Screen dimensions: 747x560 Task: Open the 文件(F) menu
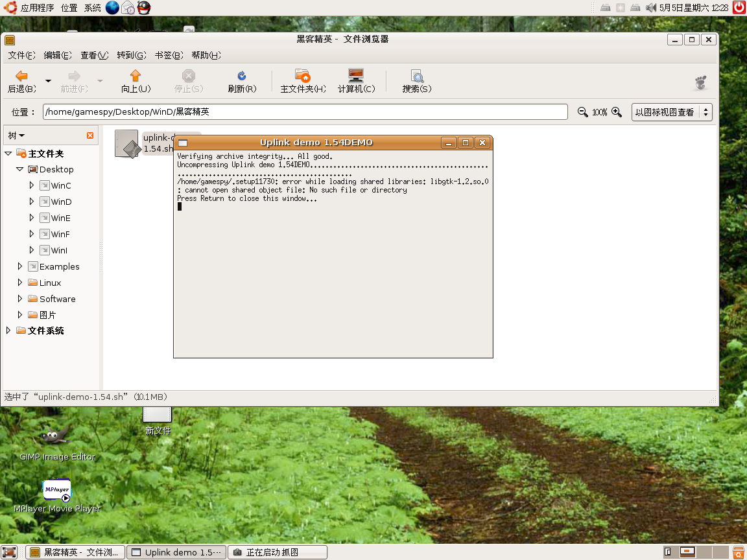coord(21,55)
